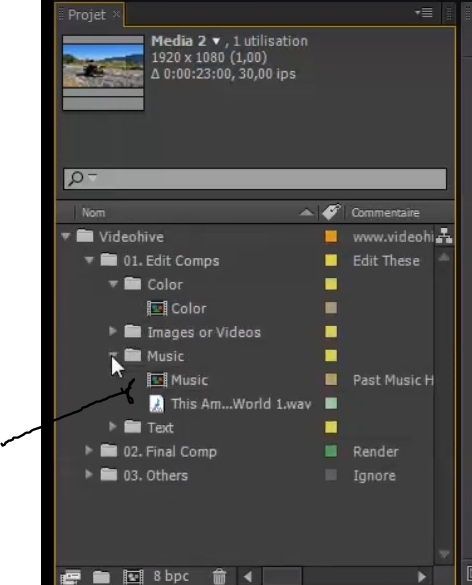Select the Images or Videos folder icon
472x585 pixels.
[x=132, y=331]
